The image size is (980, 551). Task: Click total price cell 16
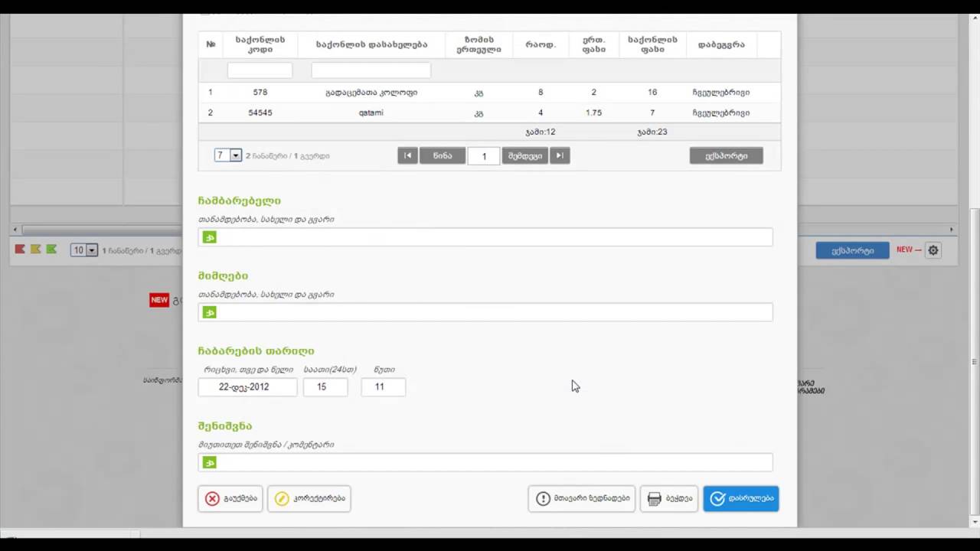click(x=652, y=92)
